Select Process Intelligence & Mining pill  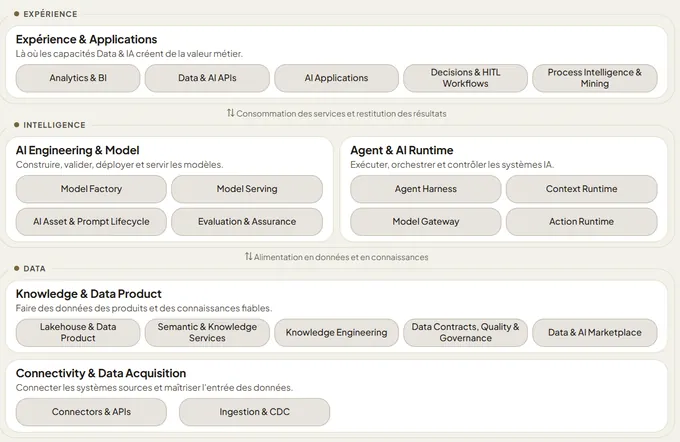tap(595, 78)
